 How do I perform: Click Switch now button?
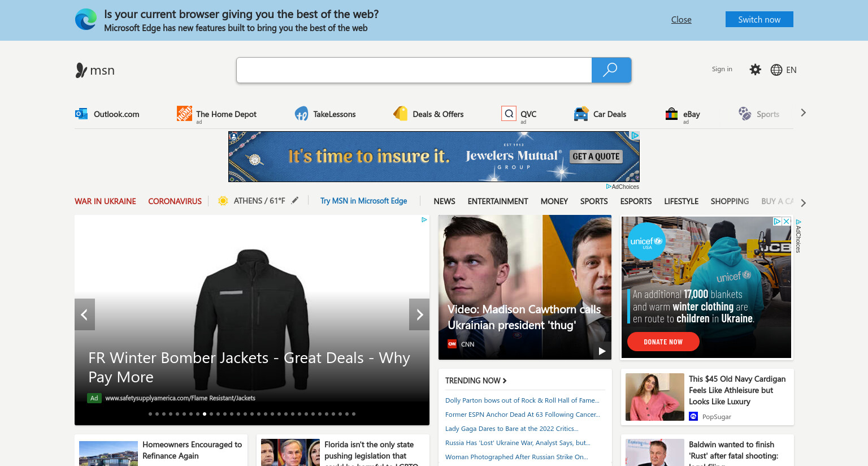click(759, 19)
